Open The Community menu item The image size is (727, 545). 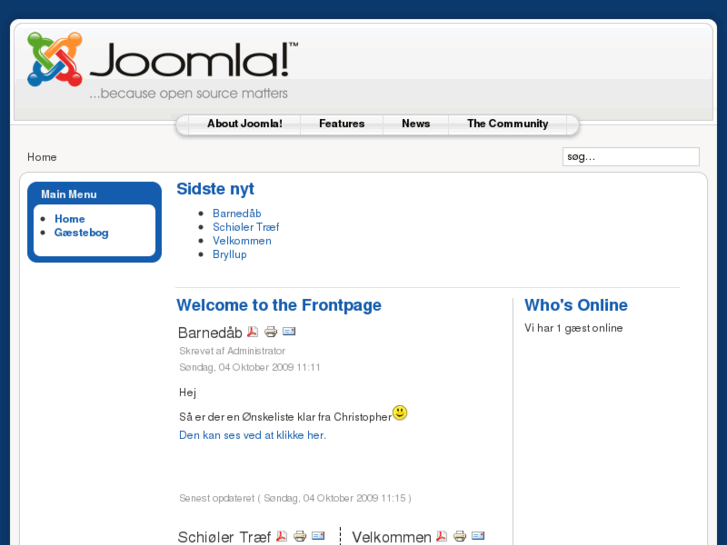tap(508, 124)
